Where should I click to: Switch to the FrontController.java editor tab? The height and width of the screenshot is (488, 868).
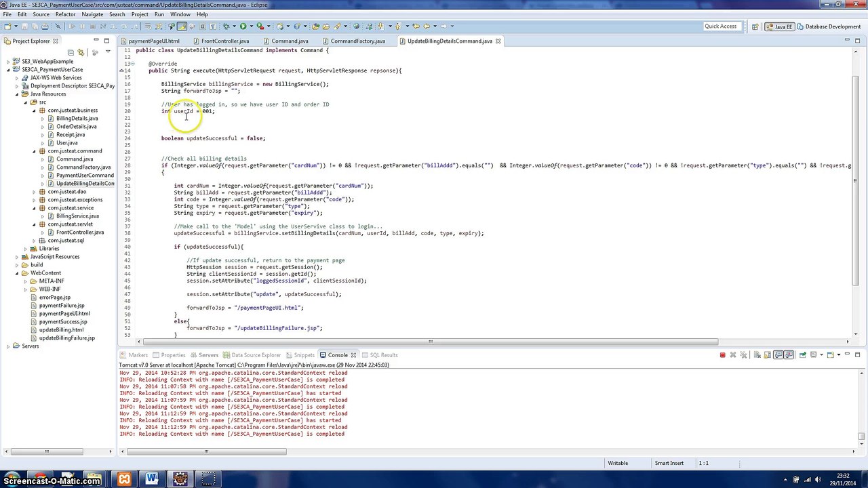coord(224,41)
